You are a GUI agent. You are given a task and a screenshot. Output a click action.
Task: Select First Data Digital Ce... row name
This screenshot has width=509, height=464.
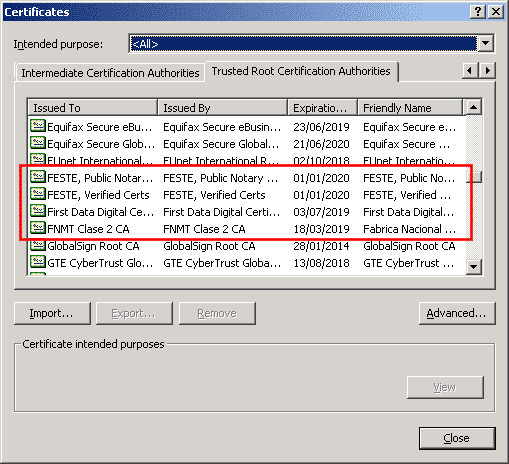coord(101,212)
